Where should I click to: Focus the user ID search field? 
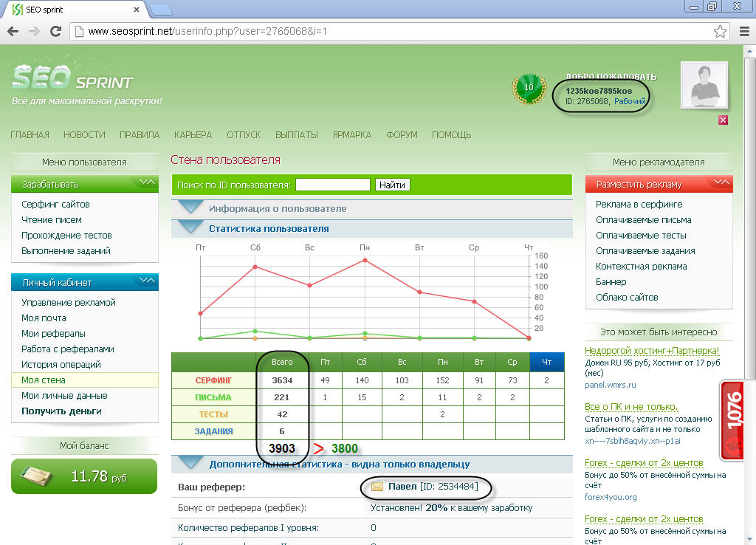333,185
